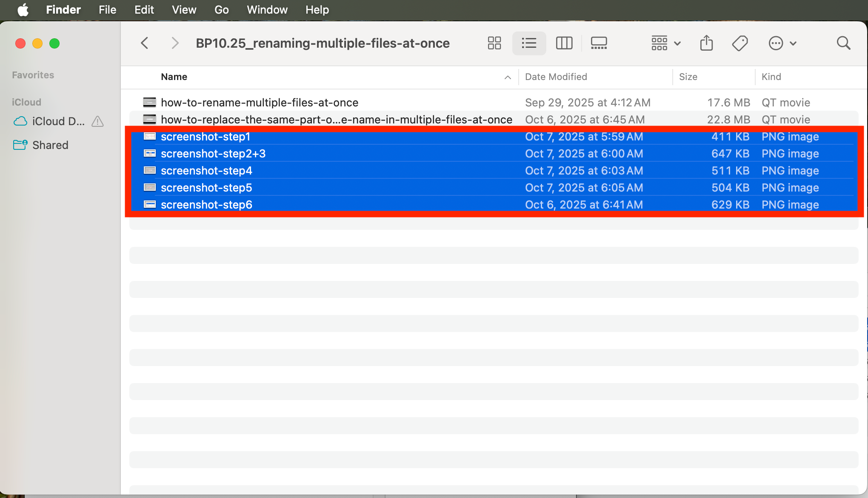
Task: Open how-to-rename-multiple-files-at-once movie
Action: click(x=260, y=102)
